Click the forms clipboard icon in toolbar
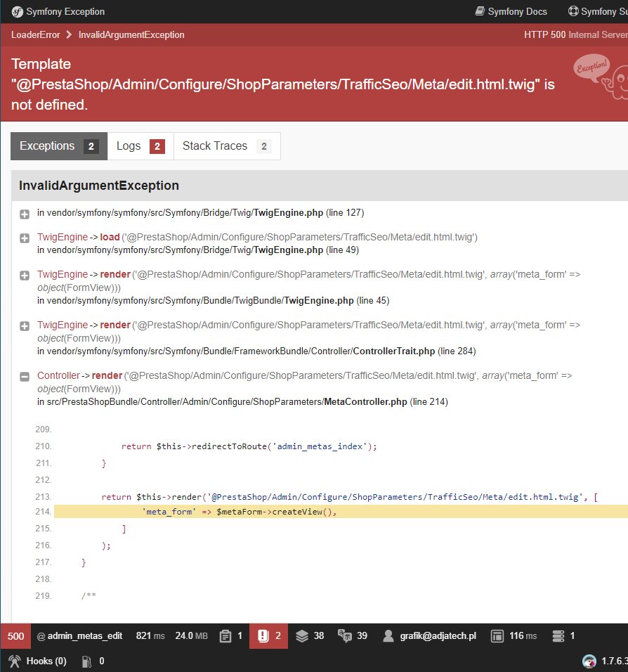The image size is (628, 672). (225, 636)
